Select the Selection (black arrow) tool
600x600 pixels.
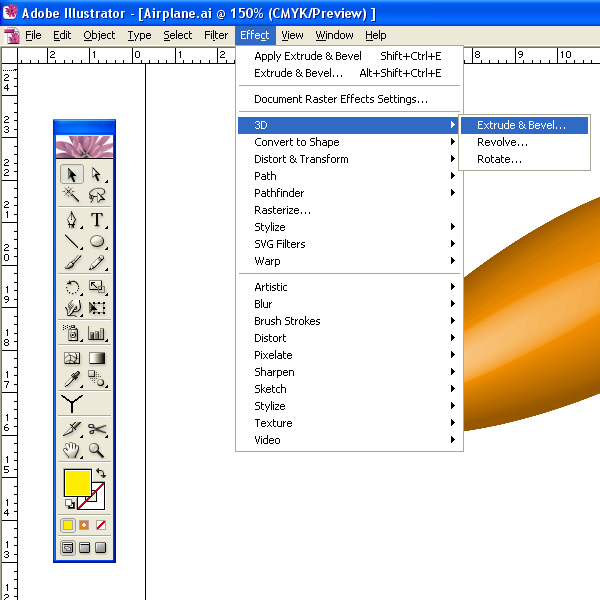72,174
